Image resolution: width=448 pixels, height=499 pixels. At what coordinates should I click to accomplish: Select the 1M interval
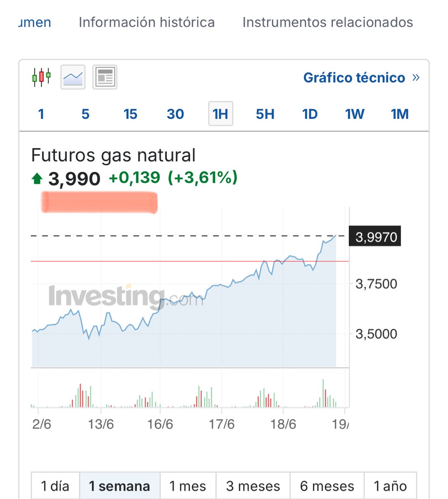point(400,114)
